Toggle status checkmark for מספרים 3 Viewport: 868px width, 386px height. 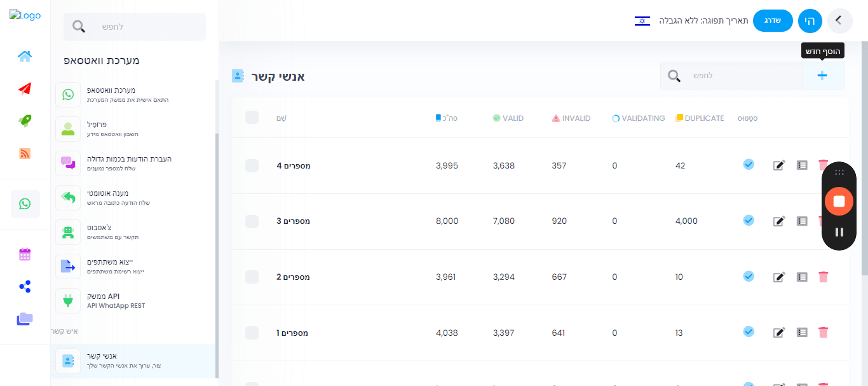(x=749, y=220)
